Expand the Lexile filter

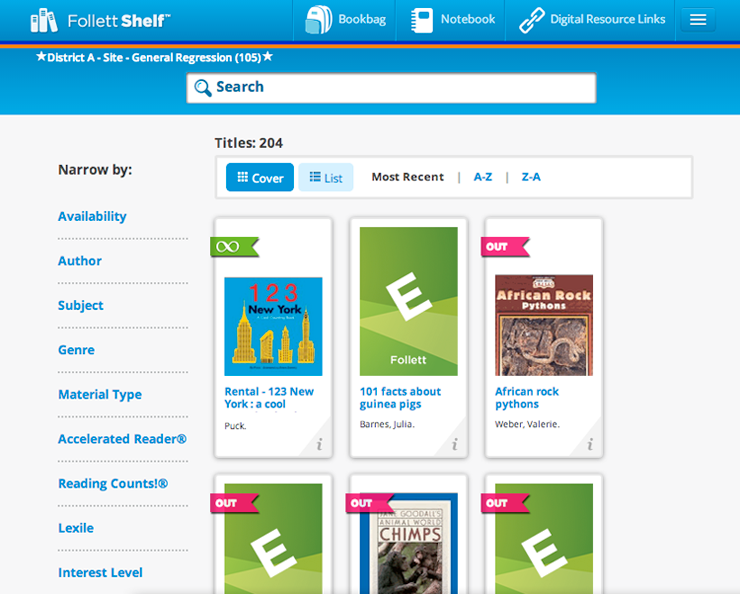pyautogui.click(x=76, y=528)
